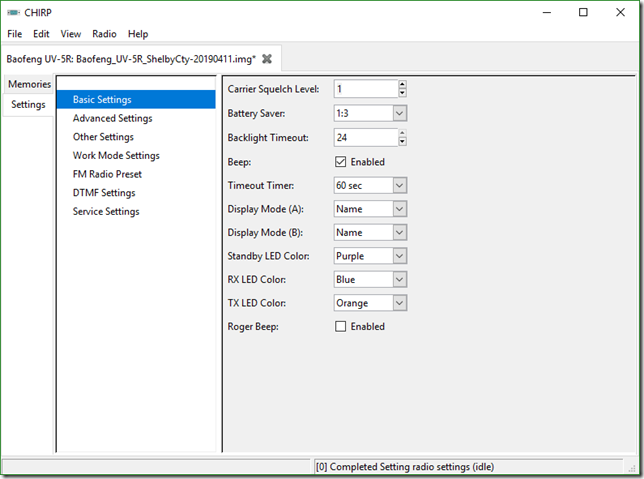Open the Radio menu
644x479 pixels.
[104, 34]
